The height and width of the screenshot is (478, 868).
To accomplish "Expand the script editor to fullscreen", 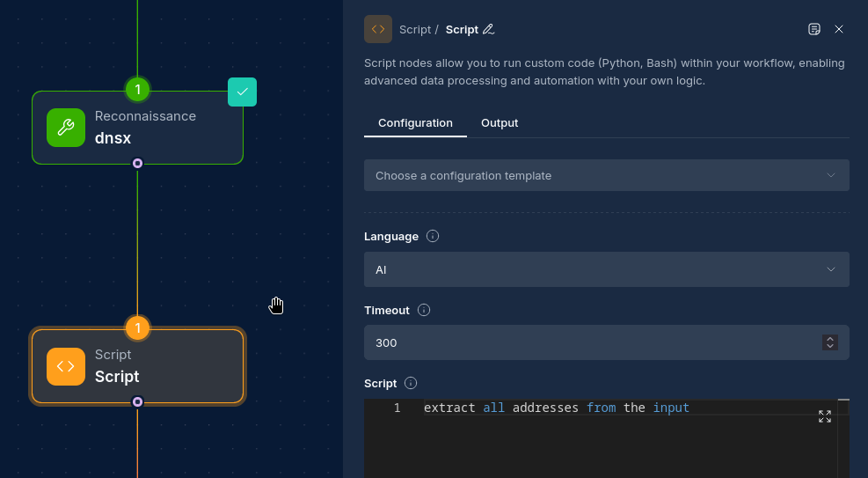I will click(825, 416).
